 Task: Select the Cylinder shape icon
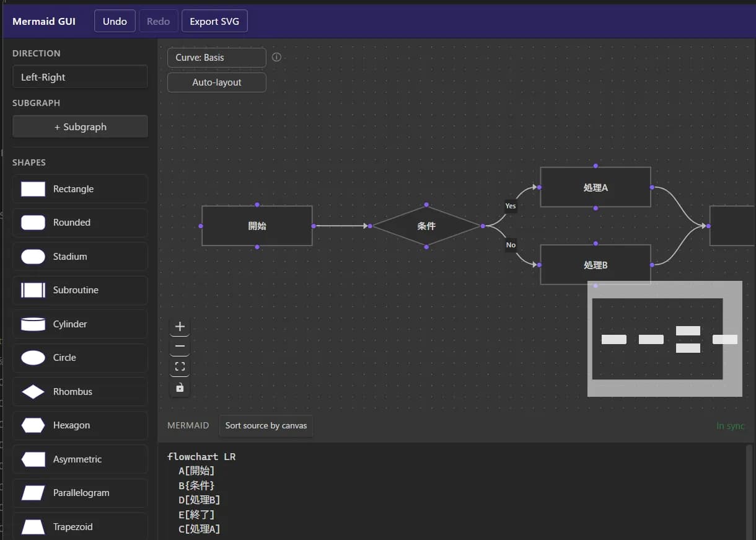click(x=33, y=324)
